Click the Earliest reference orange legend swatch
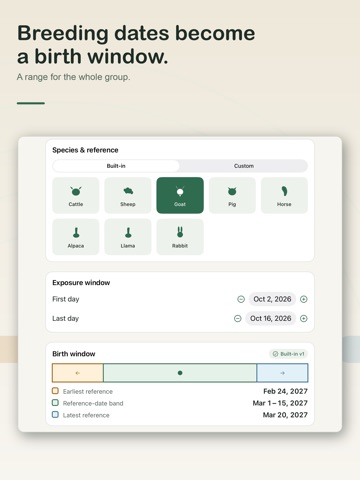Screen dimensions: 360x480 pos(55,391)
